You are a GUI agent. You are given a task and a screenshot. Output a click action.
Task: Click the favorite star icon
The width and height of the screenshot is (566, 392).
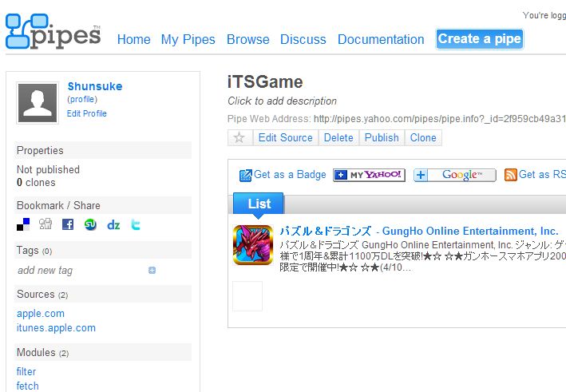pos(239,137)
